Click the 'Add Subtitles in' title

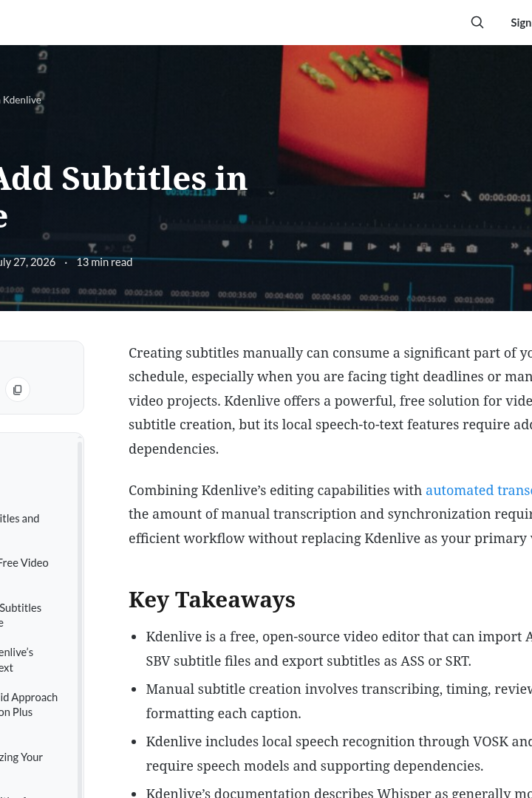tap(123, 179)
